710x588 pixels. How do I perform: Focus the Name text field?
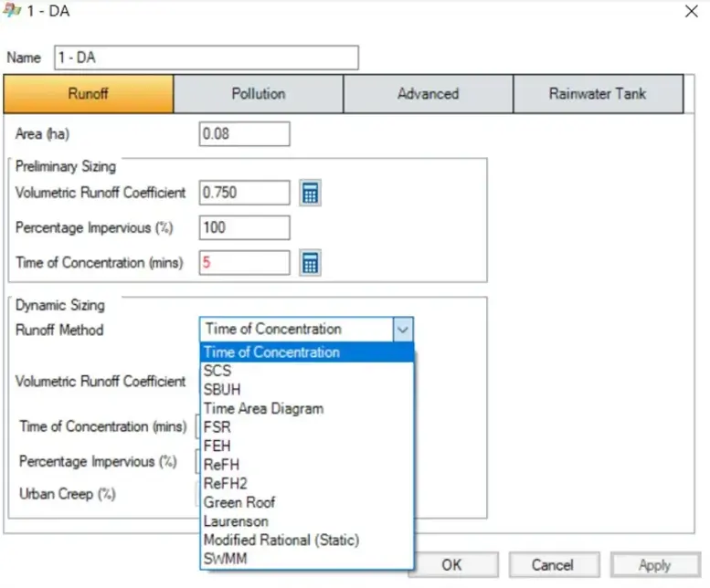click(207, 58)
